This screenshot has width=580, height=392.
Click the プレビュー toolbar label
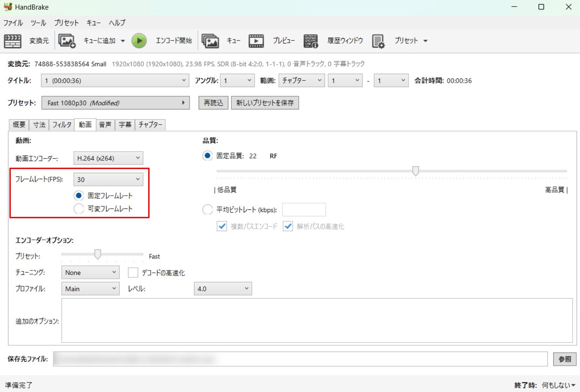[284, 41]
